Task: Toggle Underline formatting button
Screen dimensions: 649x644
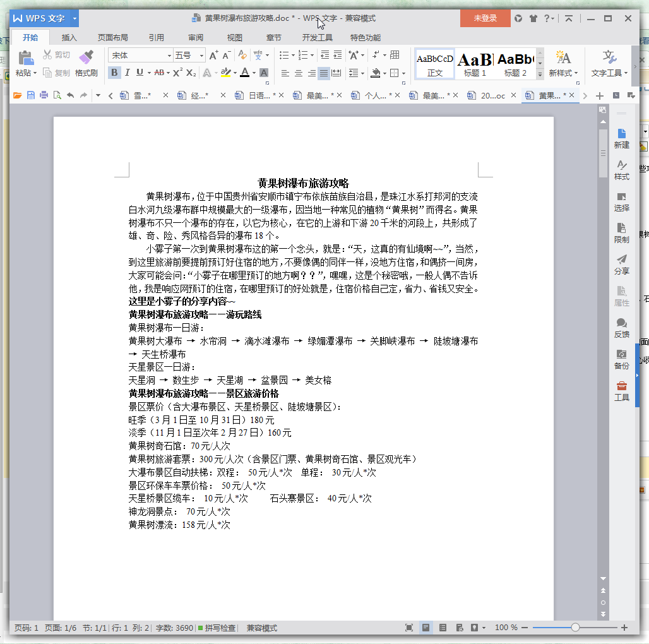Action: click(x=140, y=73)
